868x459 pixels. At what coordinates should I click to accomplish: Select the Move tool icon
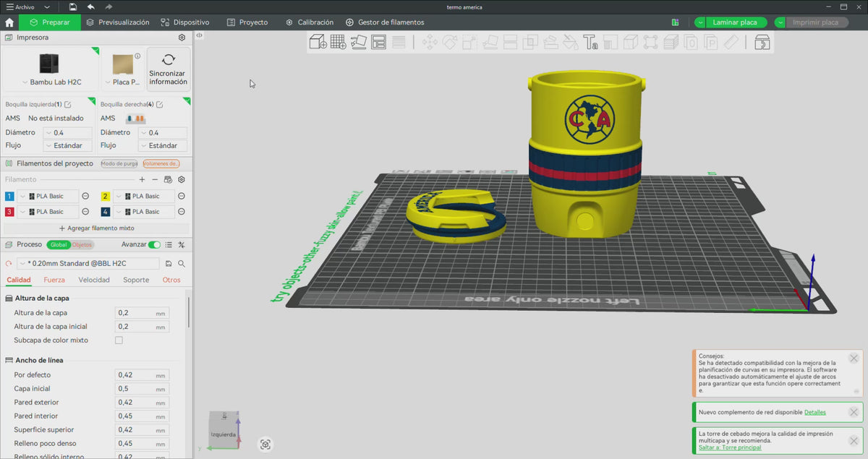[429, 42]
